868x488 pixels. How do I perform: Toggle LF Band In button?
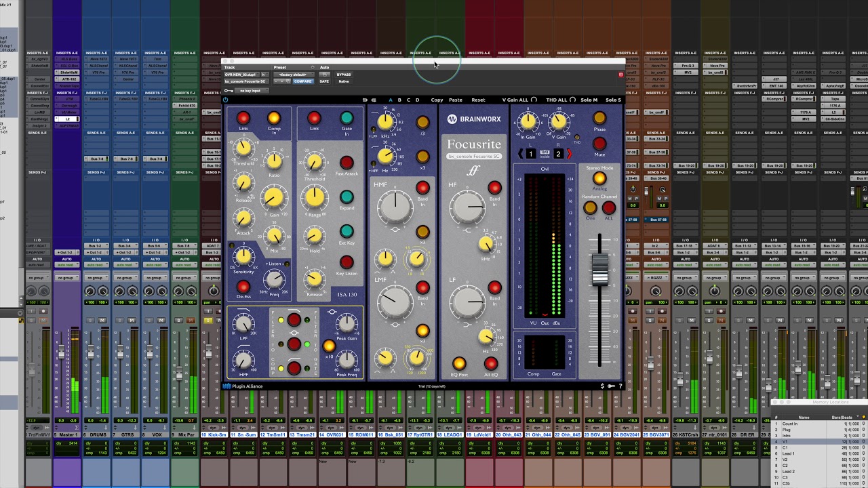coord(494,288)
